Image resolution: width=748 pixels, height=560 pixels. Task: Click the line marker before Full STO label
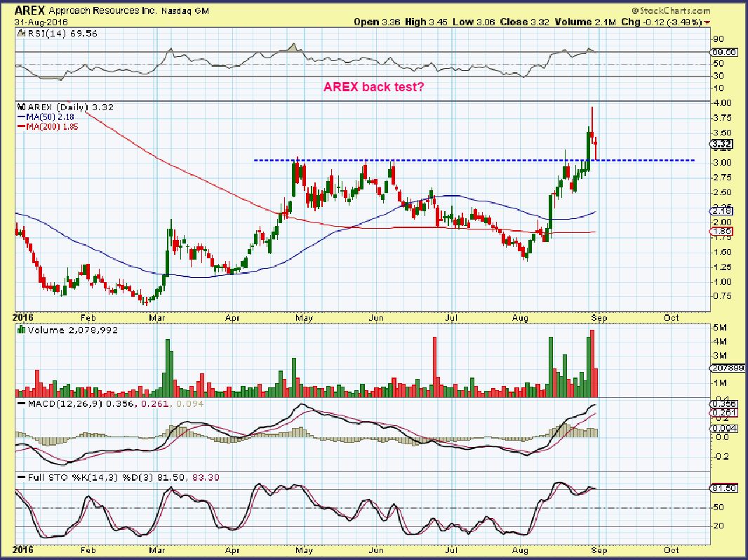point(21,477)
